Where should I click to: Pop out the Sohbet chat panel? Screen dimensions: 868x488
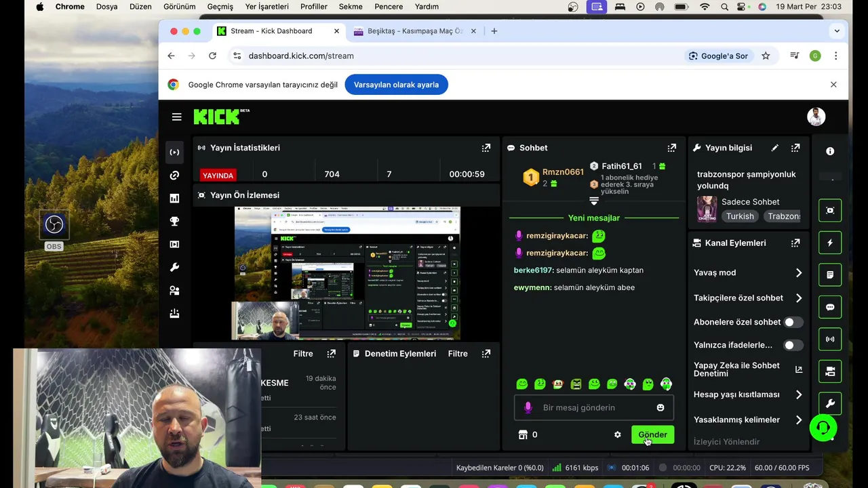click(671, 148)
